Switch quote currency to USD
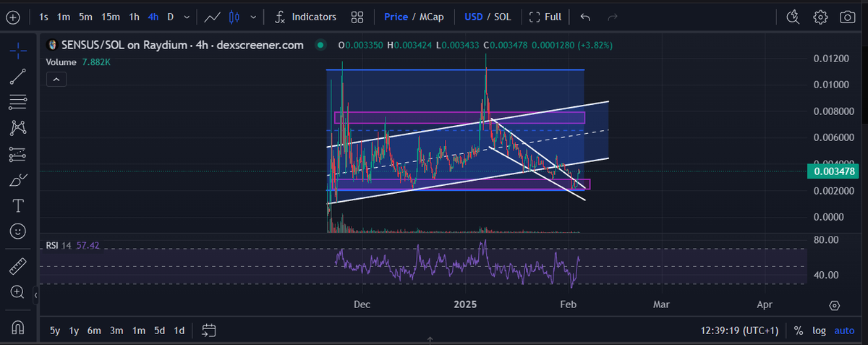The height and width of the screenshot is (345, 868). click(475, 17)
